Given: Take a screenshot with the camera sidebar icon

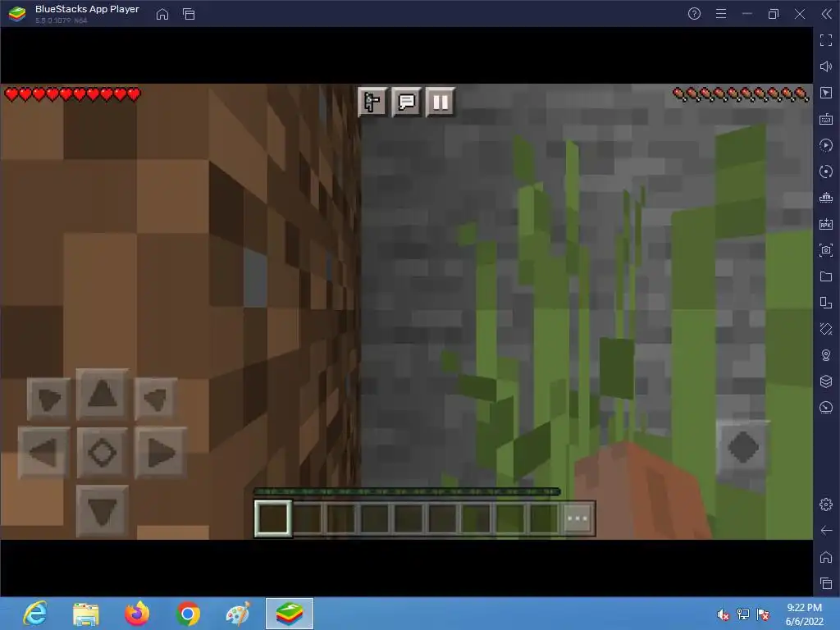Looking at the screenshot, I should (x=826, y=250).
